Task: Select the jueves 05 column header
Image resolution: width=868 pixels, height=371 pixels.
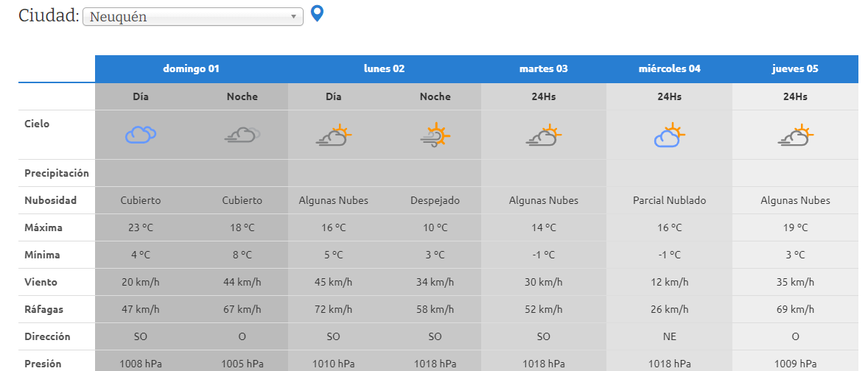Action: [x=795, y=69]
